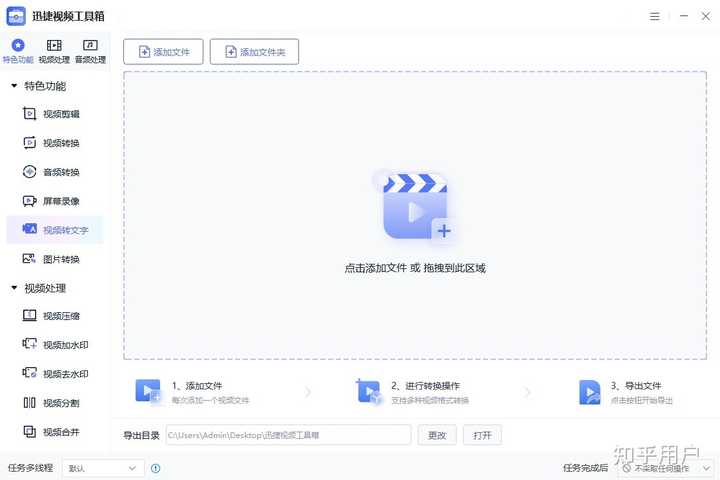Select the 视频去水印 icon in sidebar
The height and width of the screenshot is (480, 720).
point(29,373)
